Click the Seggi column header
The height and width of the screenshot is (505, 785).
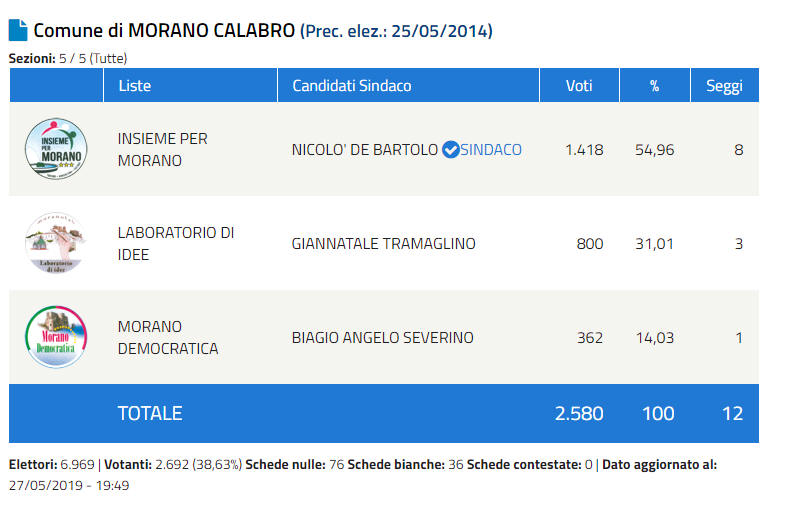coord(724,86)
